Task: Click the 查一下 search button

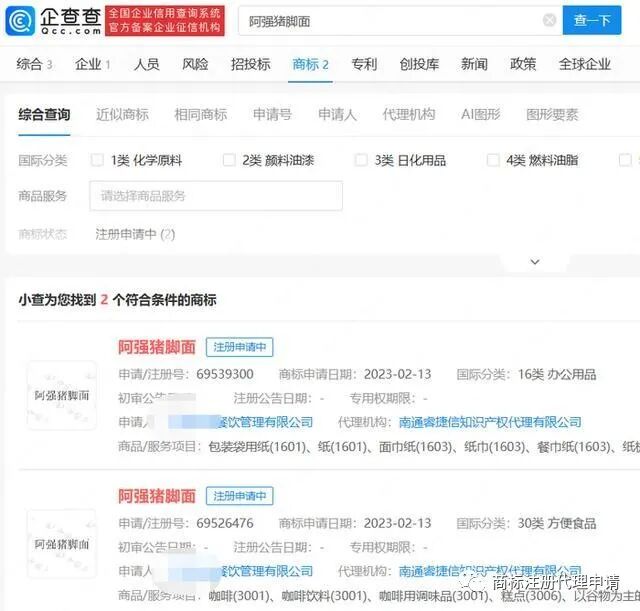Action: click(x=592, y=20)
